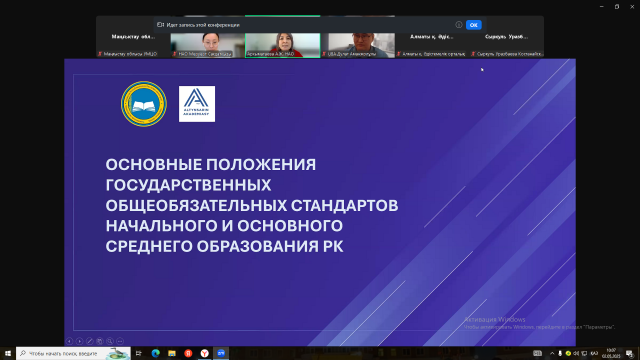640x360 pixels.
Task: Open the more options ellipsis on slide
Action: click(120, 341)
